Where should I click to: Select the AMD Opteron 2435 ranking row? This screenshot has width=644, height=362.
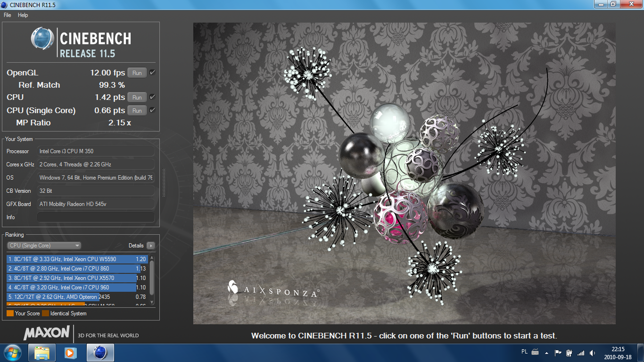[77, 297]
